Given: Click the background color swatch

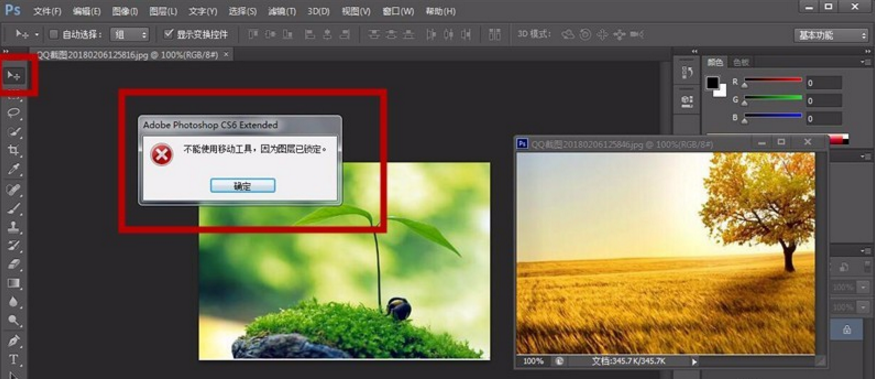Looking at the screenshot, I should click(721, 91).
